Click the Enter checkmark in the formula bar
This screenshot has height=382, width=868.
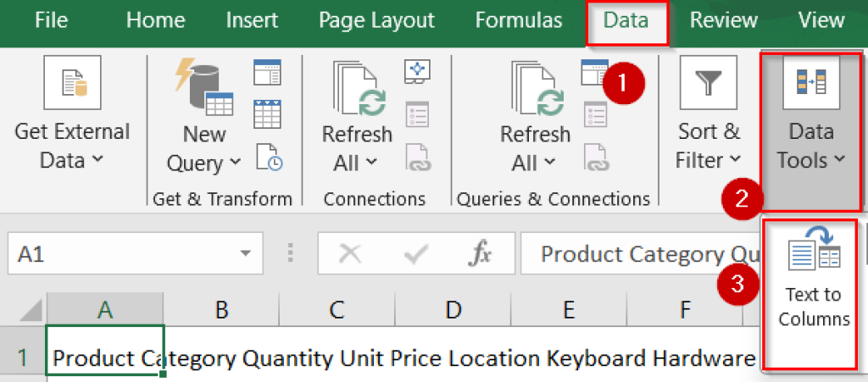415,254
